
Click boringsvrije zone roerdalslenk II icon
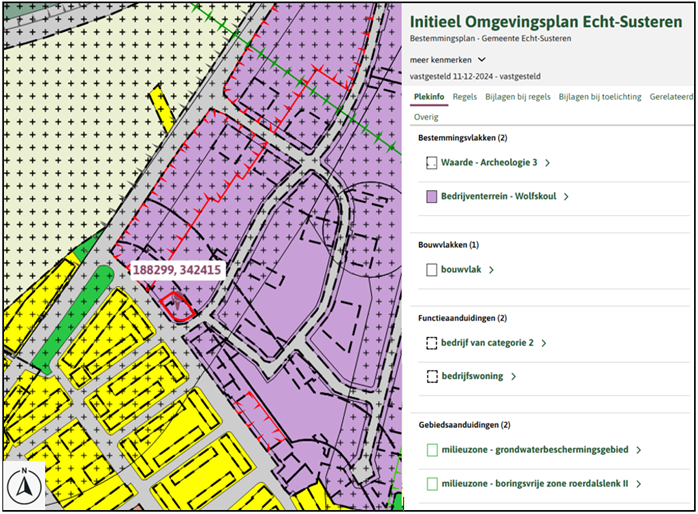point(432,484)
